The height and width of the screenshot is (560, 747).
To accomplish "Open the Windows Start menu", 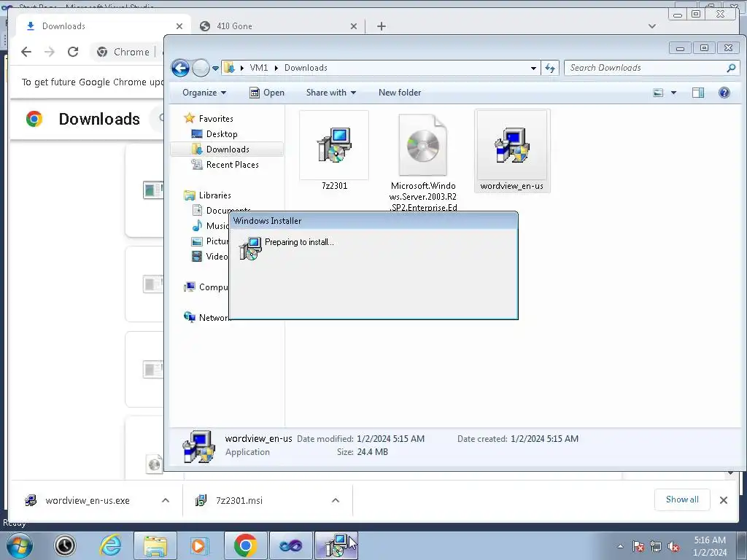I will [x=20, y=545].
